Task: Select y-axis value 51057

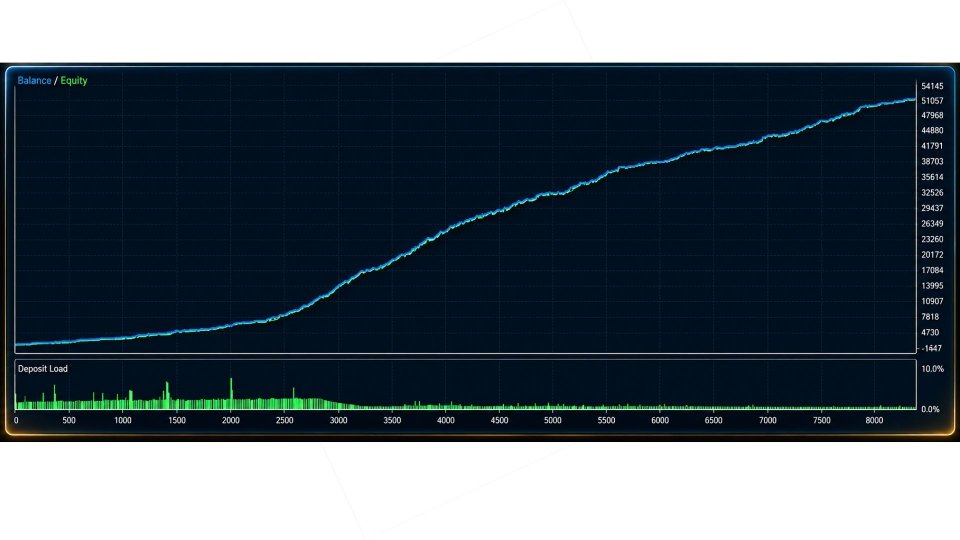Action: click(x=932, y=101)
